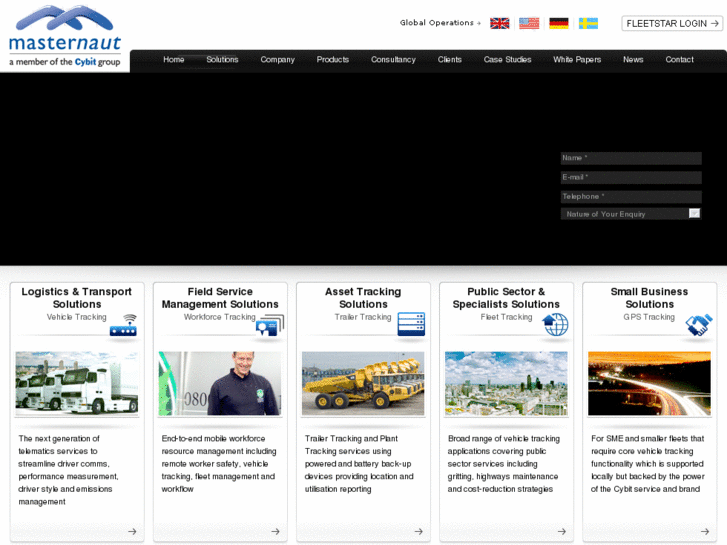Click the Name input field
The image size is (727, 545).
[x=631, y=158]
